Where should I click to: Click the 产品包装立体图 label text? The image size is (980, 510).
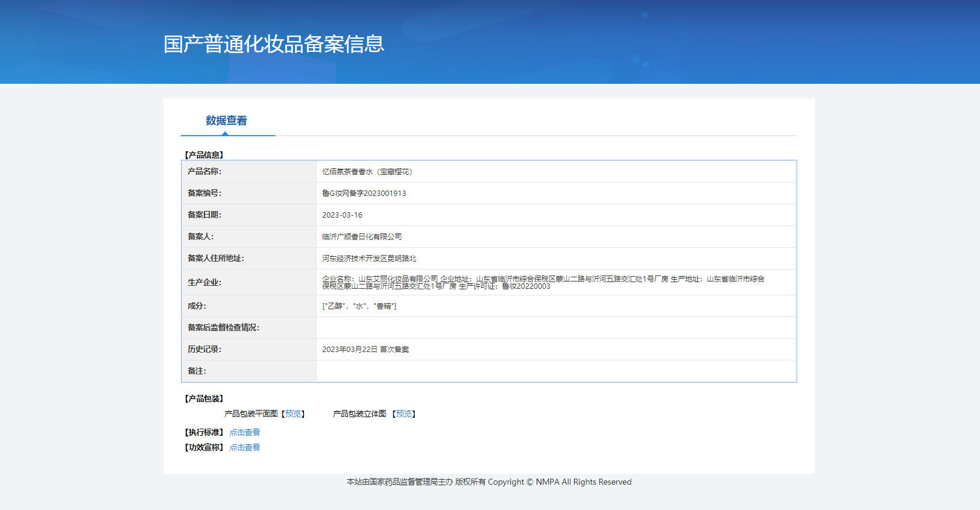[359, 414]
